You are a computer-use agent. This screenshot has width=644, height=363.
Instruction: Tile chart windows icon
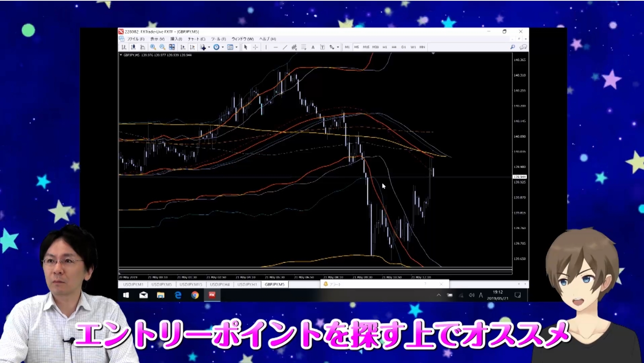[x=172, y=47]
